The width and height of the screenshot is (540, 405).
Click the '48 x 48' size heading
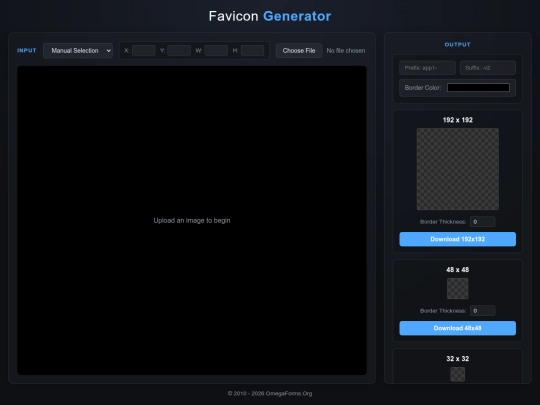pyautogui.click(x=458, y=270)
